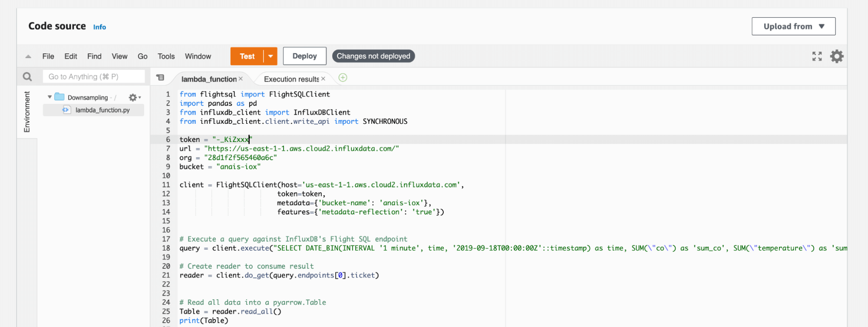Click "features={'metadata-reflection': 'true'})" line
The image size is (868, 327).
[x=360, y=212]
